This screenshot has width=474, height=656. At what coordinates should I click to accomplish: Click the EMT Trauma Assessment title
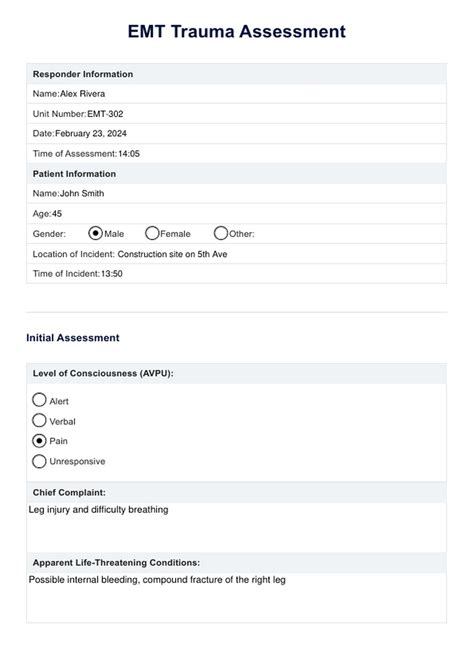237,31
